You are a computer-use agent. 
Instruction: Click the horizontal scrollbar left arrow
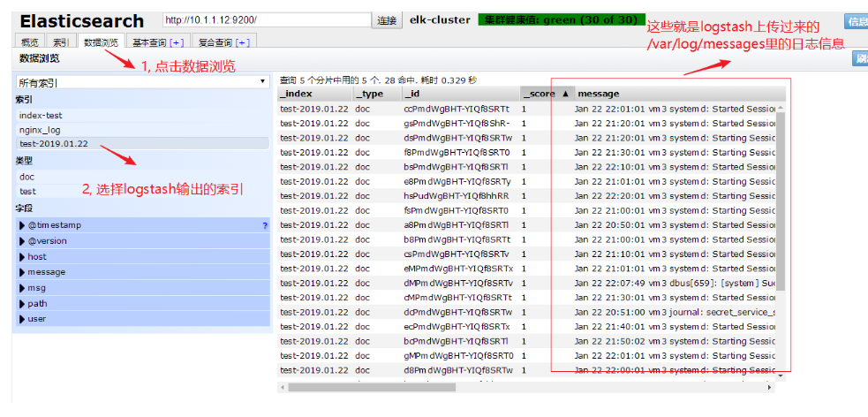click(283, 388)
